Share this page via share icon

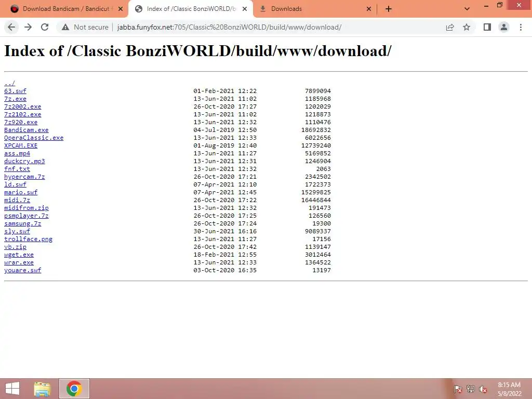(x=450, y=27)
